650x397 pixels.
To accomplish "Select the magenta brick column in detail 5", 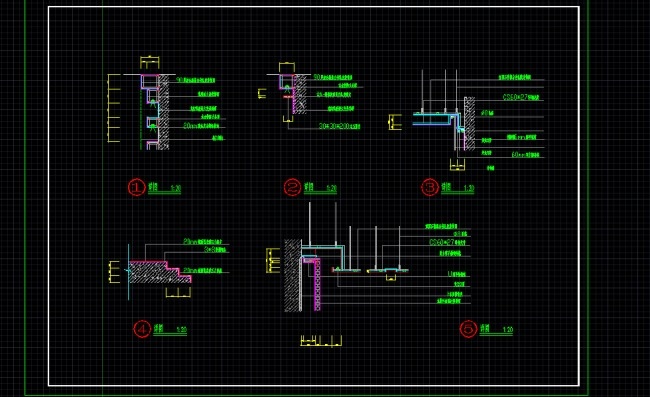I will tap(317, 285).
